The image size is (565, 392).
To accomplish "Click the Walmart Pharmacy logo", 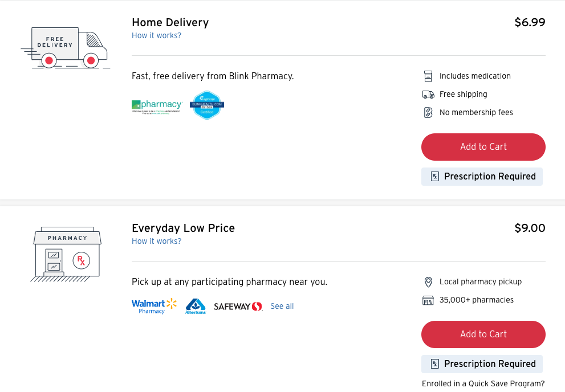I will pyautogui.click(x=155, y=307).
